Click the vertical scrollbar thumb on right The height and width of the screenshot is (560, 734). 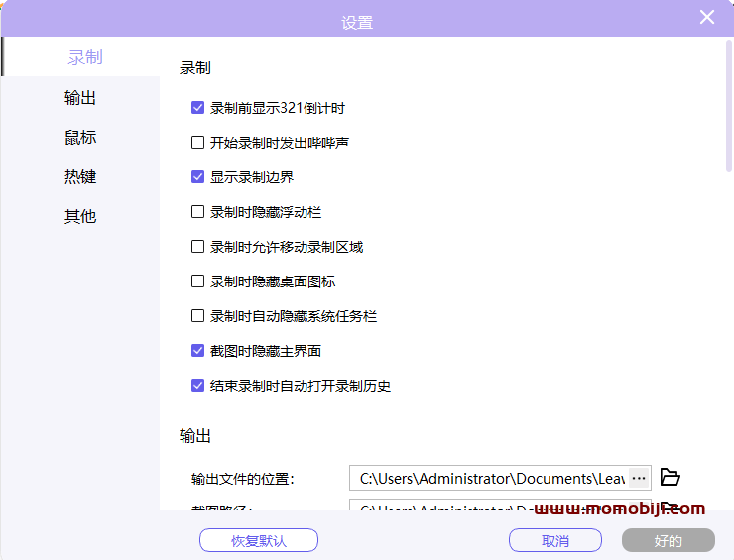[729, 106]
